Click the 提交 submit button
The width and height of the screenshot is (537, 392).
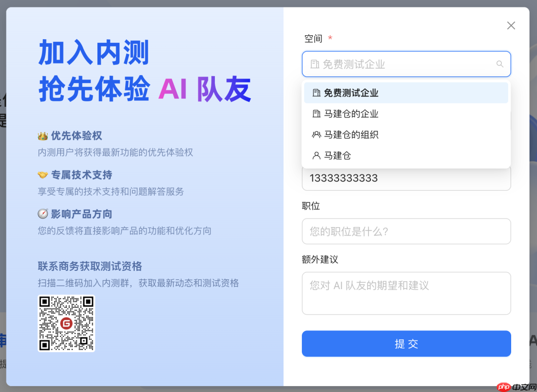point(406,343)
